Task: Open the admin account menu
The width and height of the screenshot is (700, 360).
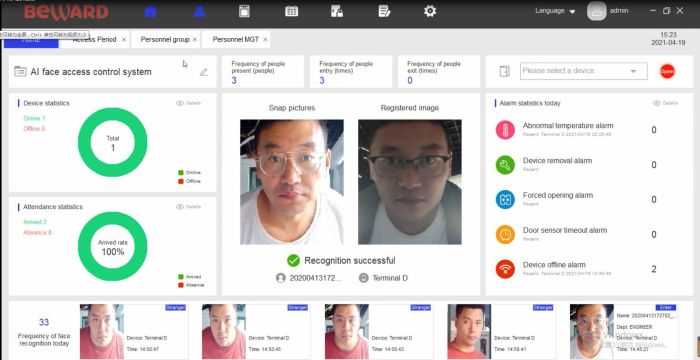Action: pyautogui.click(x=608, y=11)
